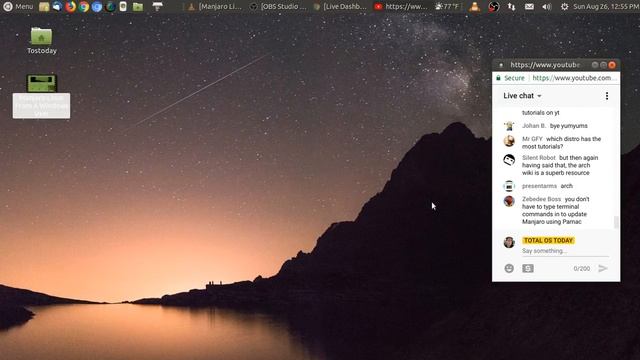Click Mr GFY username in chat
Screen dimensions: 640x360
pos(532,139)
